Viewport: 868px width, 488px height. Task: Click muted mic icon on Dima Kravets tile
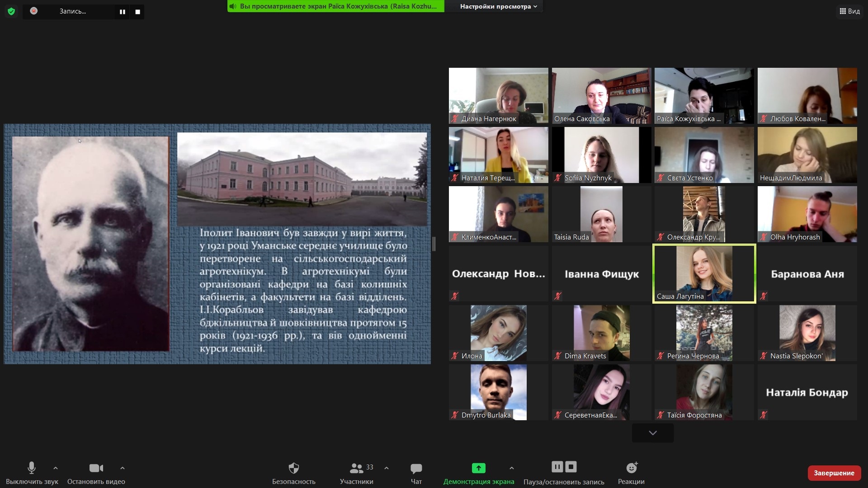pyautogui.click(x=558, y=356)
